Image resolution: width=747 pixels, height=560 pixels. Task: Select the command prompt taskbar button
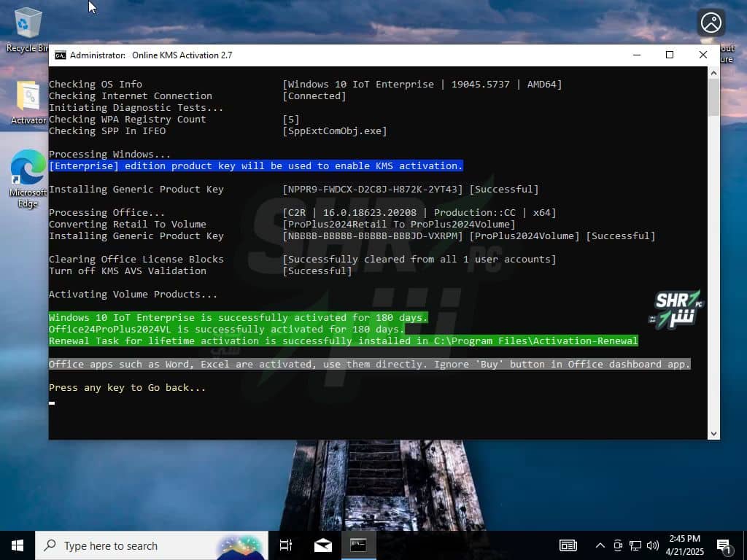[x=358, y=545]
